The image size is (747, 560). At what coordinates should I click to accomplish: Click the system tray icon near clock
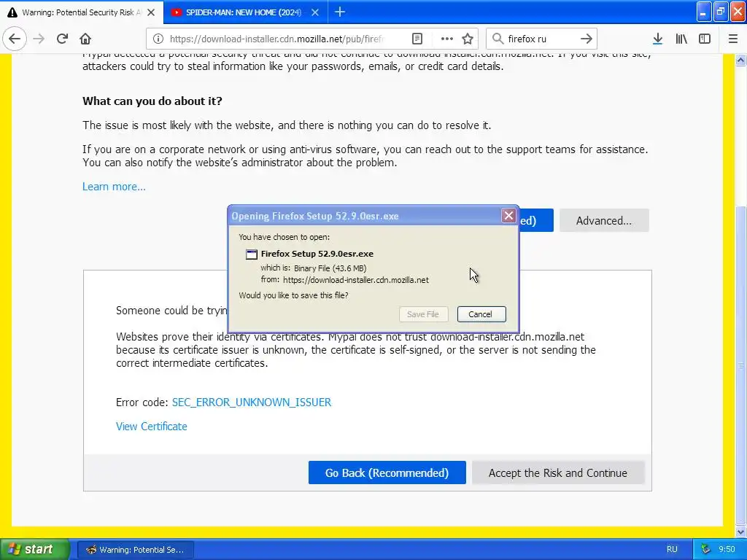[x=705, y=549]
